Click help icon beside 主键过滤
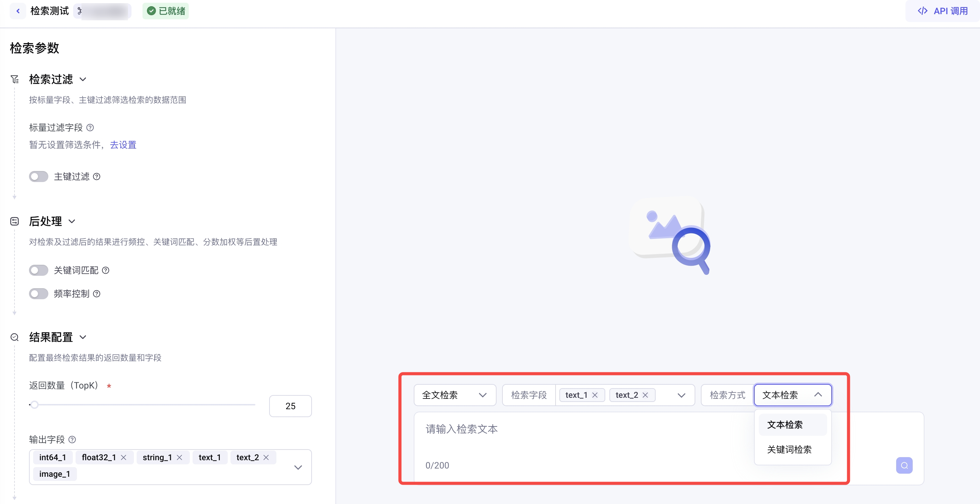 pos(97,177)
